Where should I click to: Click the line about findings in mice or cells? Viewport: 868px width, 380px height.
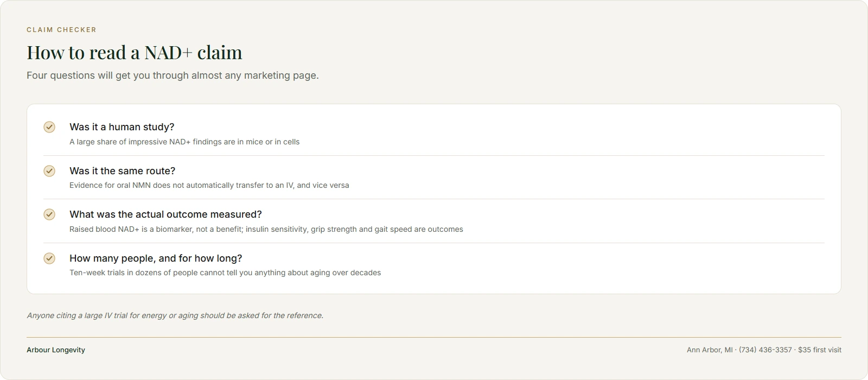184,142
